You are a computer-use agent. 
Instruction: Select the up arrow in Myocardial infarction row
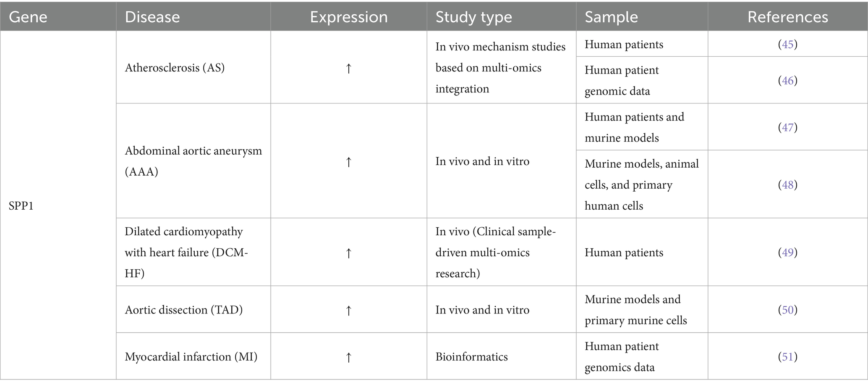click(x=348, y=357)
